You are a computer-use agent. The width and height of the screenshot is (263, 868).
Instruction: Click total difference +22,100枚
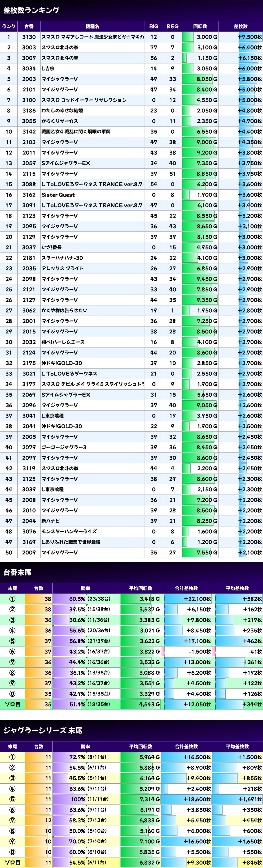coord(197,599)
